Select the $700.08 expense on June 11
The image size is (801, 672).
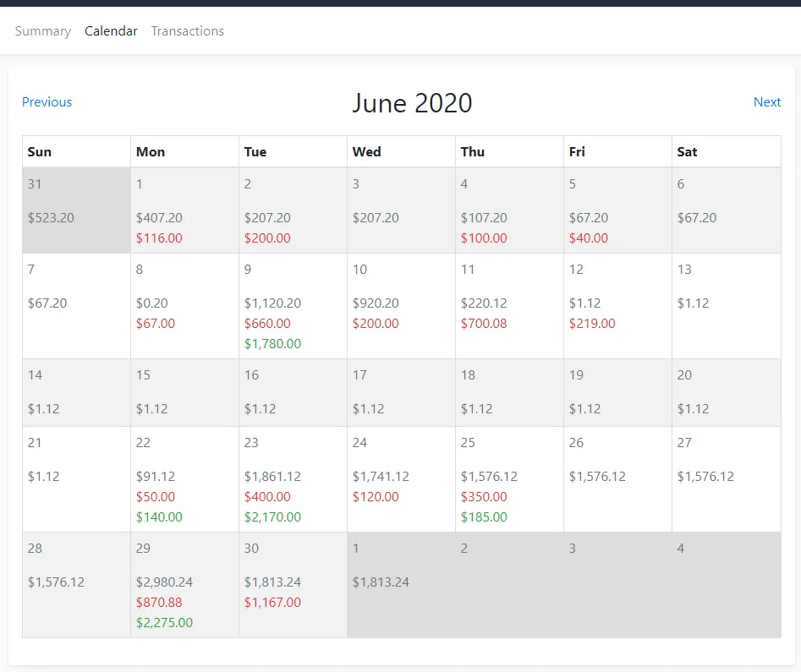click(x=484, y=324)
